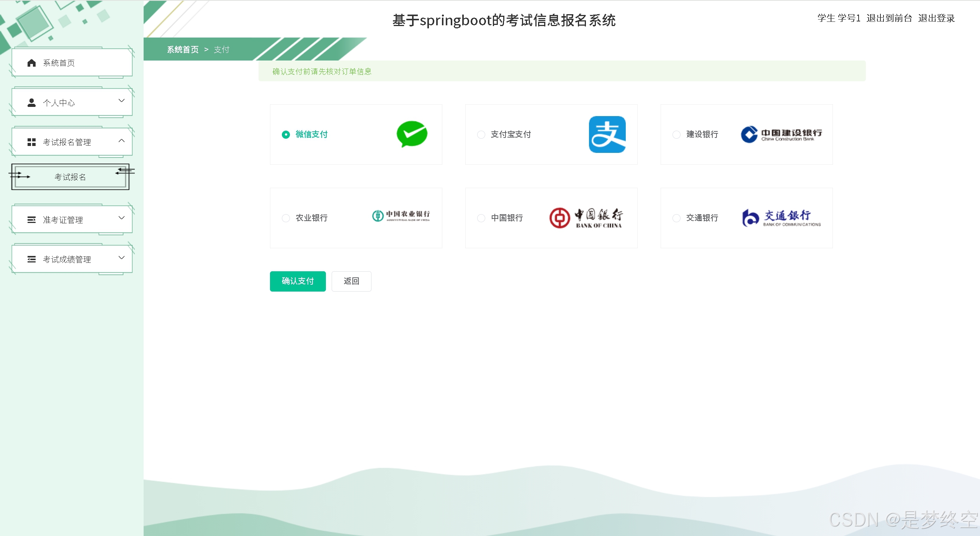The height and width of the screenshot is (536, 980).
Task: Select the 农业银行 radio button
Action: 286,218
